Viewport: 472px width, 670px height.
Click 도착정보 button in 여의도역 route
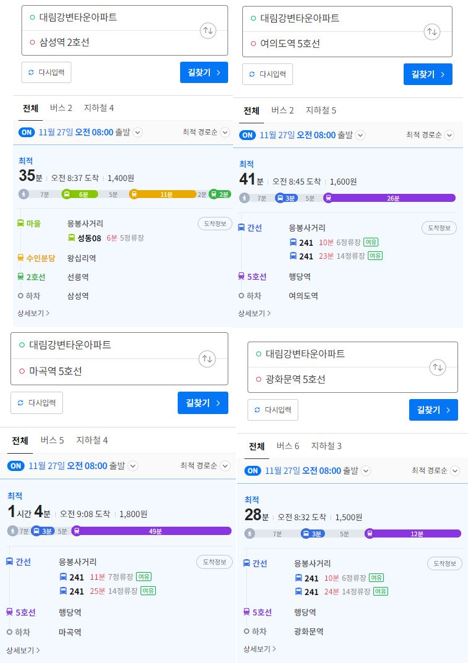[x=439, y=228]
